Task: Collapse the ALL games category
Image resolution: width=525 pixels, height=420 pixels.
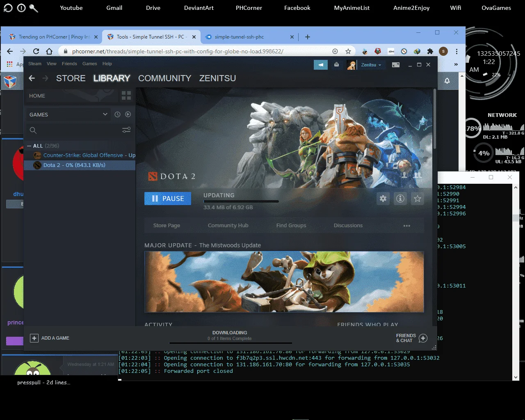Action: 29,146
